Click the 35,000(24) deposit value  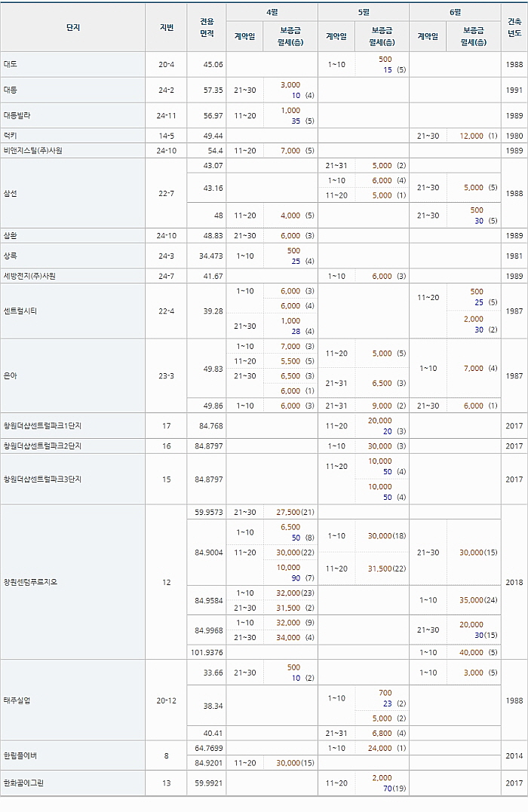(478, 600)
